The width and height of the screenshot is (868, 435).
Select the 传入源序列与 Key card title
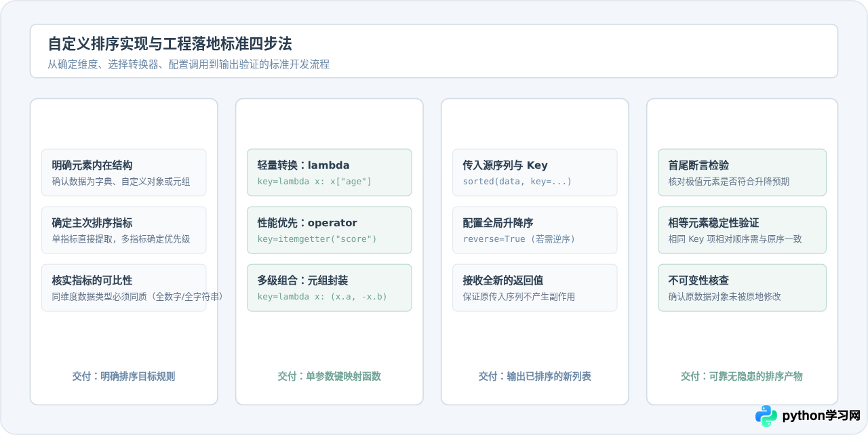(x=505, y=165)
